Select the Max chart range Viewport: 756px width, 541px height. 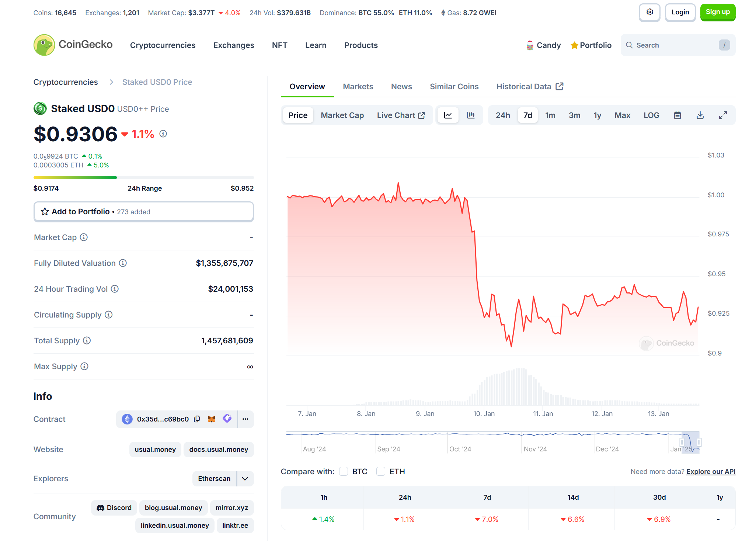click(622, 115)
